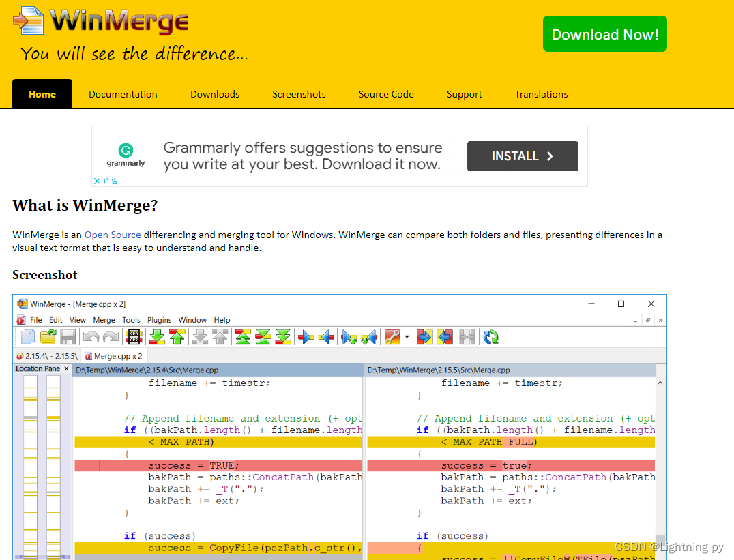Click the left file path header 2.15.4 Merge.cpp
734x560 pixels.
click(x=218, y=370)
